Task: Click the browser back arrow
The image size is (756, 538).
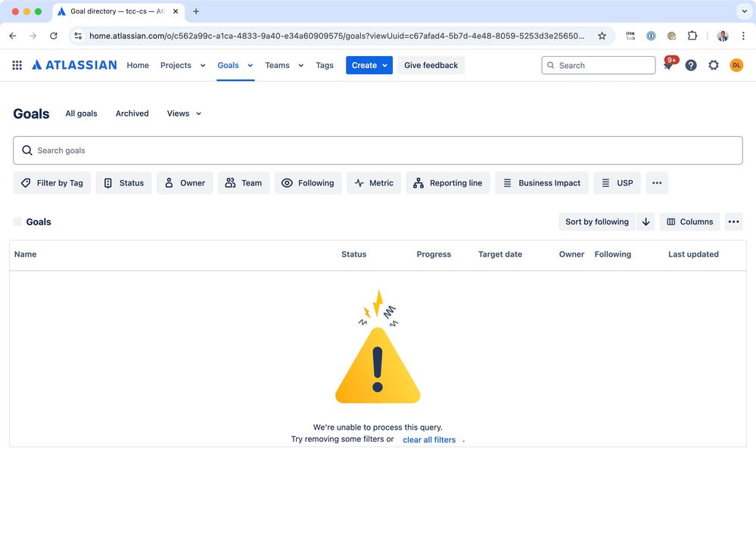Action: pyautogui.click(x=13, y=36)
